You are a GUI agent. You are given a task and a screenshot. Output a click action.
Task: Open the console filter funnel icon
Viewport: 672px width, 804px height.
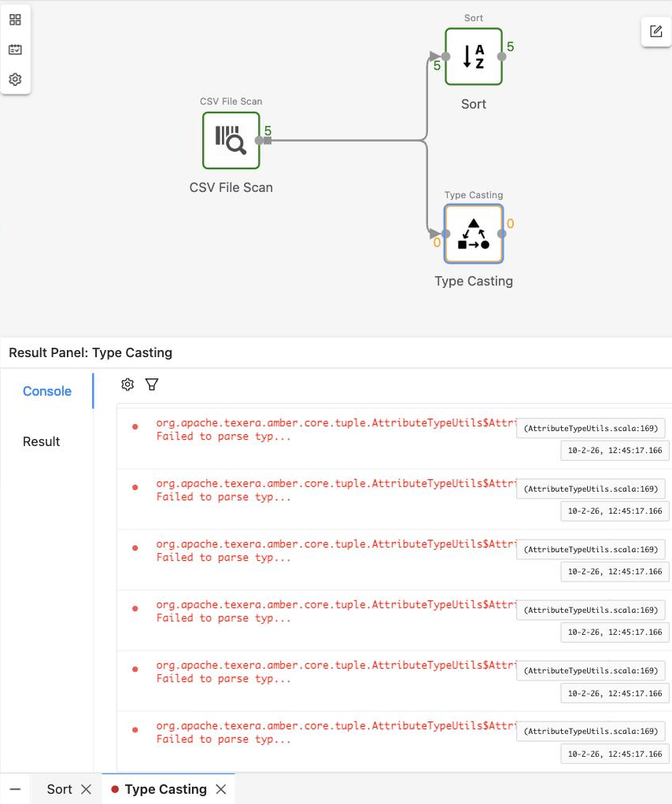[152, 385]
